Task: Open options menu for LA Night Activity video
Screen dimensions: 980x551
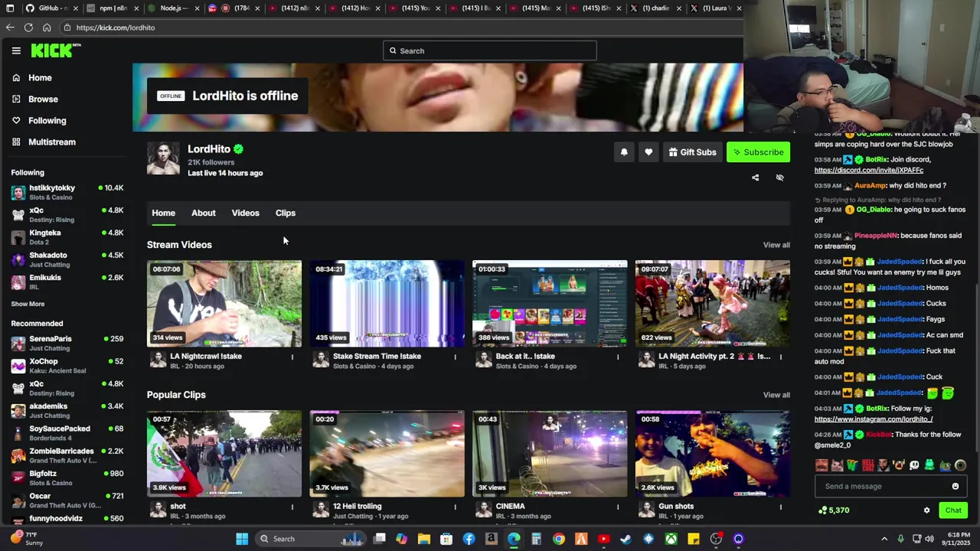Action: 781,357
